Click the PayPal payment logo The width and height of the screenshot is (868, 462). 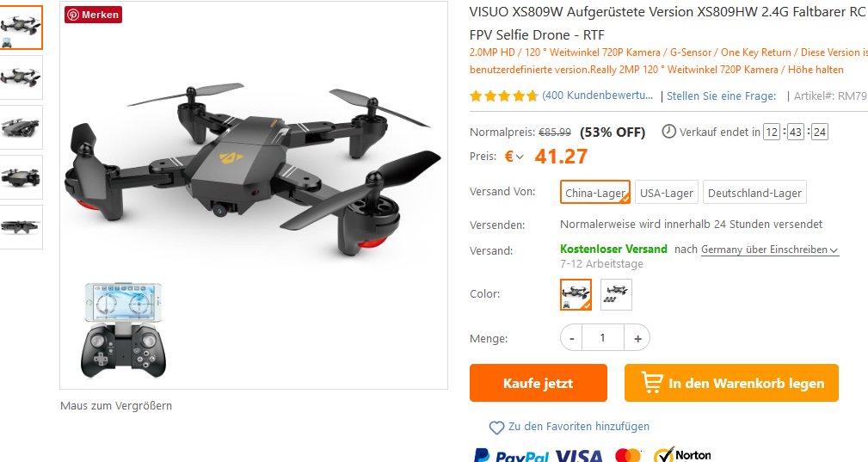pos(511,455)
